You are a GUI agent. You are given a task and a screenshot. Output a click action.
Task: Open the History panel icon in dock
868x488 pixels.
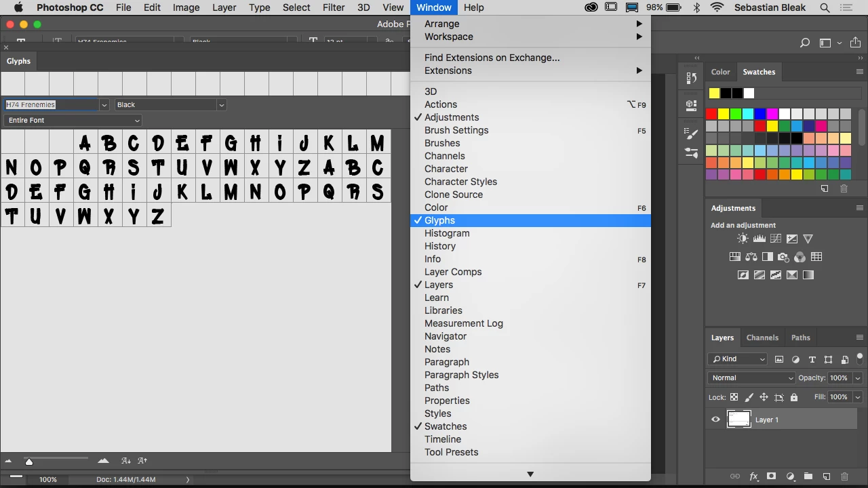691,79
